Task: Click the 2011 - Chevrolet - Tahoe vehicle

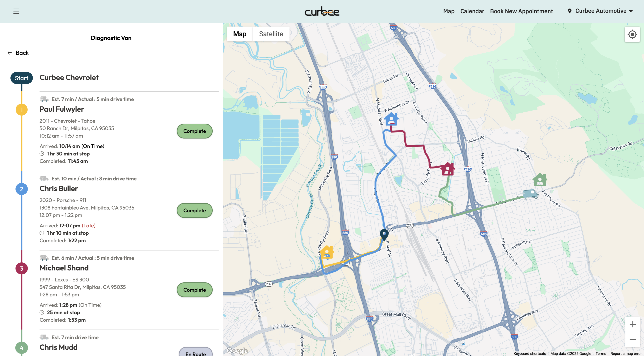Action: pos(67,121)
